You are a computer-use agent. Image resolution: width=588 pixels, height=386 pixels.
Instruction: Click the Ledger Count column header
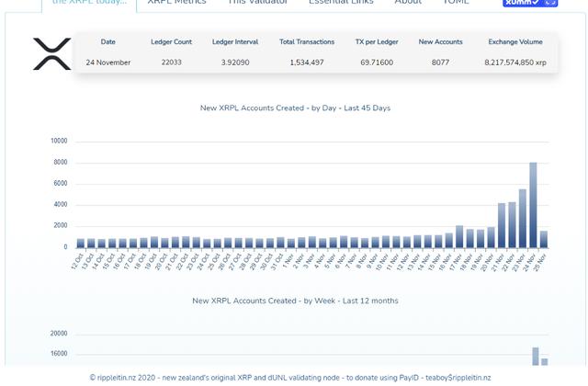pyautogui.click(x=171, y=42)
